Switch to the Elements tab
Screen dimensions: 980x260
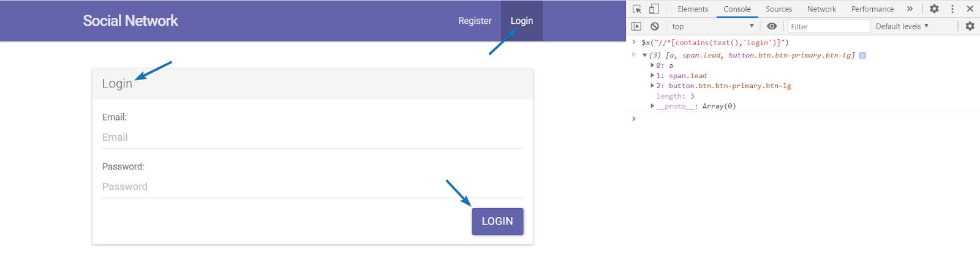pyautogui.click(x=693, y=9)
